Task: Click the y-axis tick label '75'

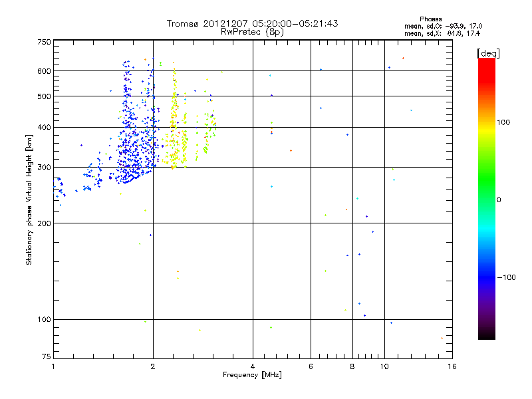Action: 47,356
